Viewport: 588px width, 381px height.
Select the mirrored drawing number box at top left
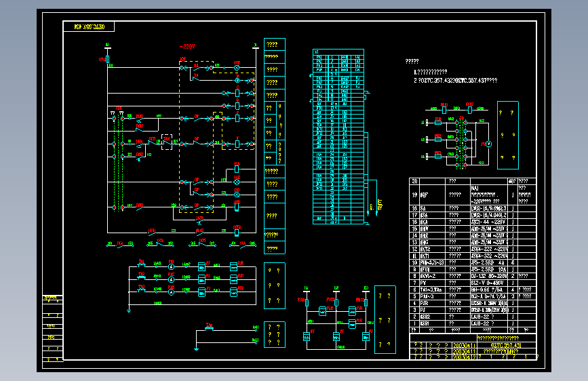[x=89, y=26]
